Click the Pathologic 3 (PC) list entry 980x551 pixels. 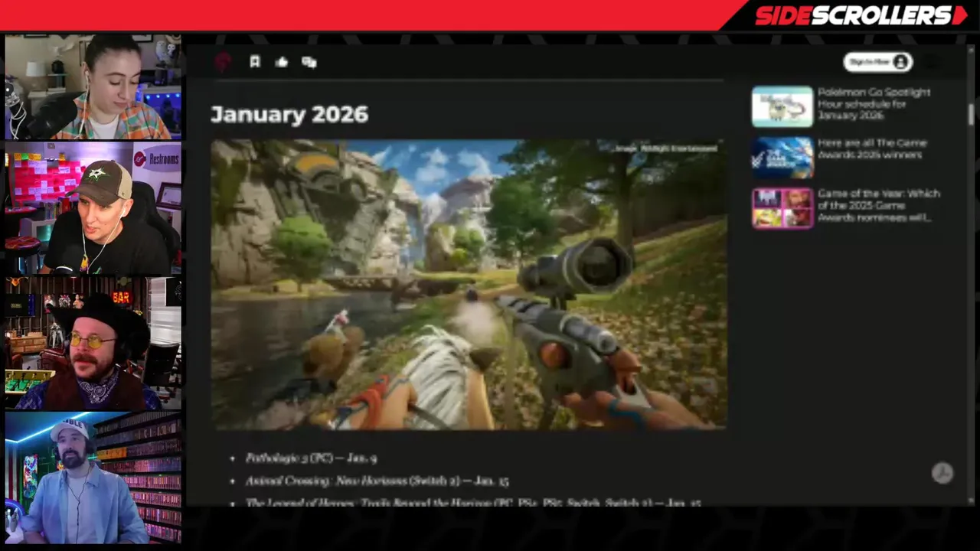pos(311,458)
